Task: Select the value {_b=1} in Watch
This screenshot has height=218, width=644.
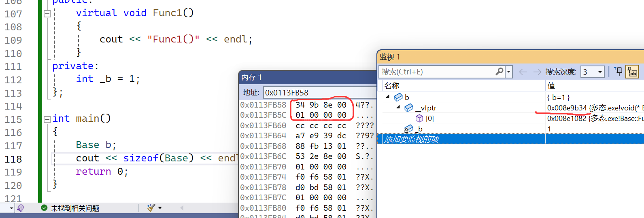Action: 558,97
